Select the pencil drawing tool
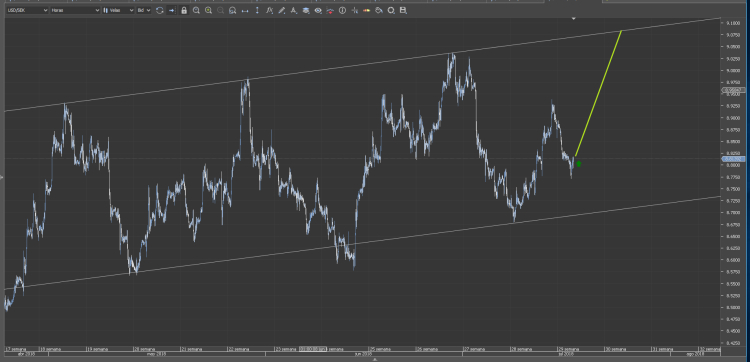This screenshot has width=750, height=362. pyautogui.click(x=281, y=10)
